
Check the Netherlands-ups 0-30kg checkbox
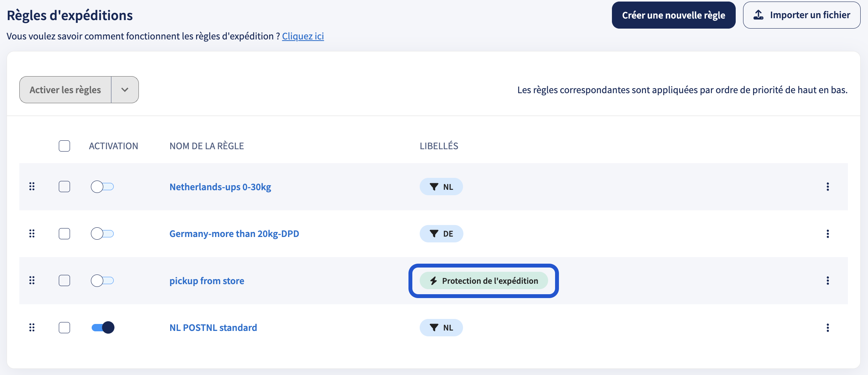[x=64, y=187]
